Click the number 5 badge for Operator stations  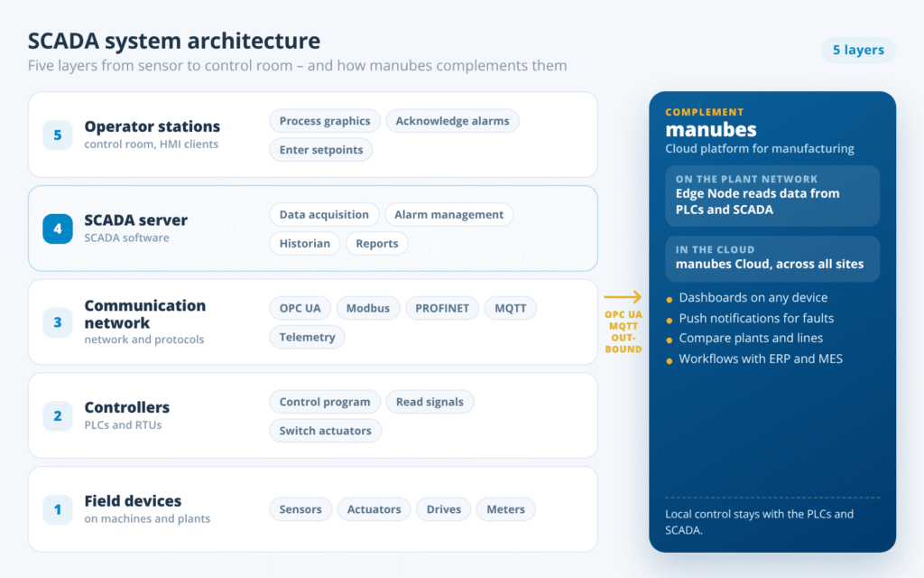[x=58, y=135]
